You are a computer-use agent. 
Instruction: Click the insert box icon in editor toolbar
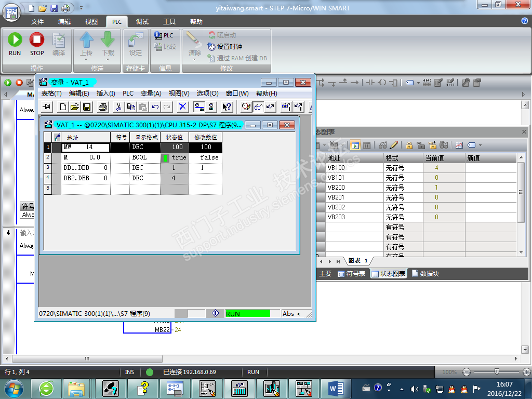tap(394, 83)
